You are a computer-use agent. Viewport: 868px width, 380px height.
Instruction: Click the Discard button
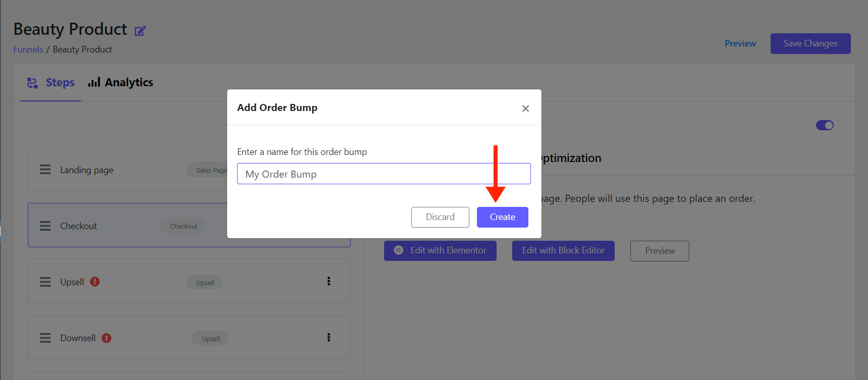tap(440, 217)
